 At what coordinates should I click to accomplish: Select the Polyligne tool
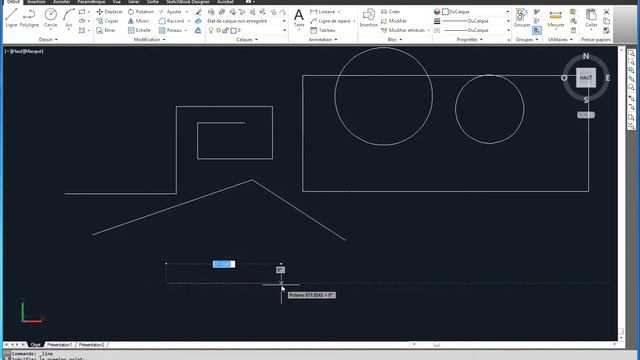29,18
